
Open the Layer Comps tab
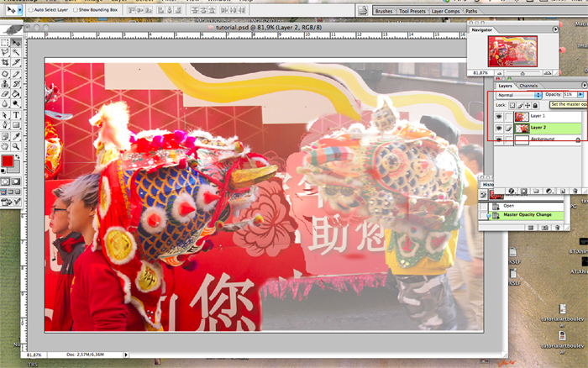[x=445, y=11]
